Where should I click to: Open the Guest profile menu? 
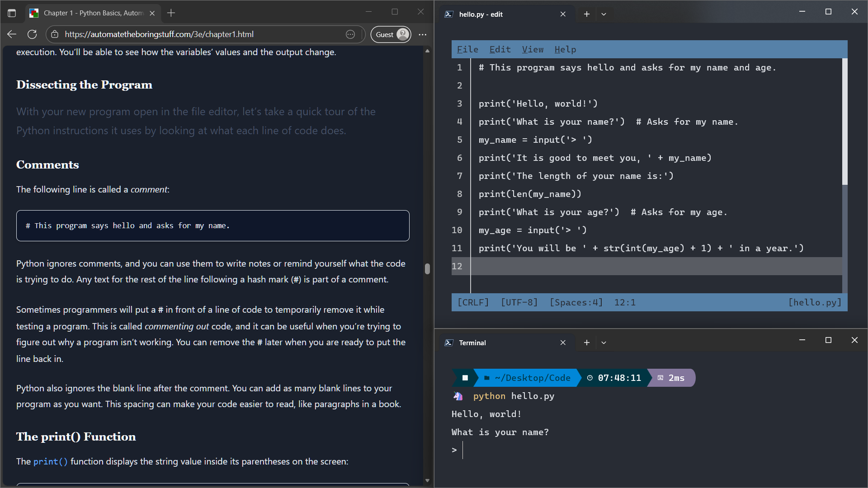[391, 34]
